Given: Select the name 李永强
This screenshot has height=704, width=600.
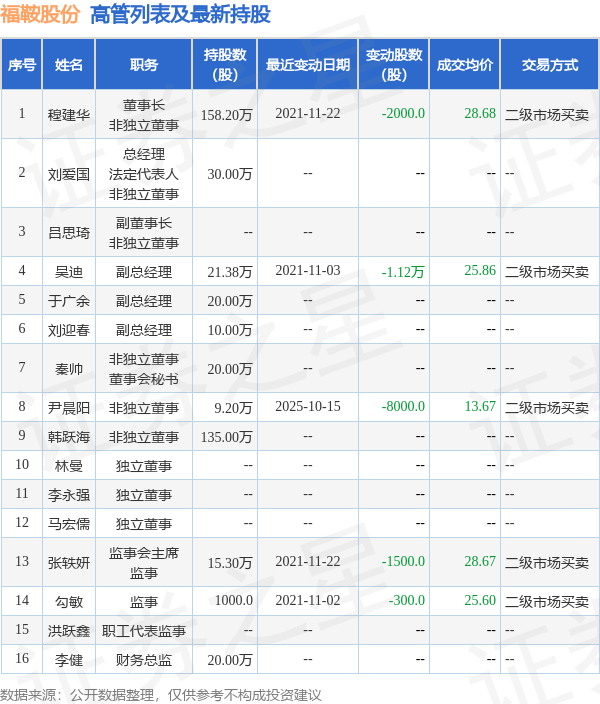Looking at the screenshot, I should (69, 495).
